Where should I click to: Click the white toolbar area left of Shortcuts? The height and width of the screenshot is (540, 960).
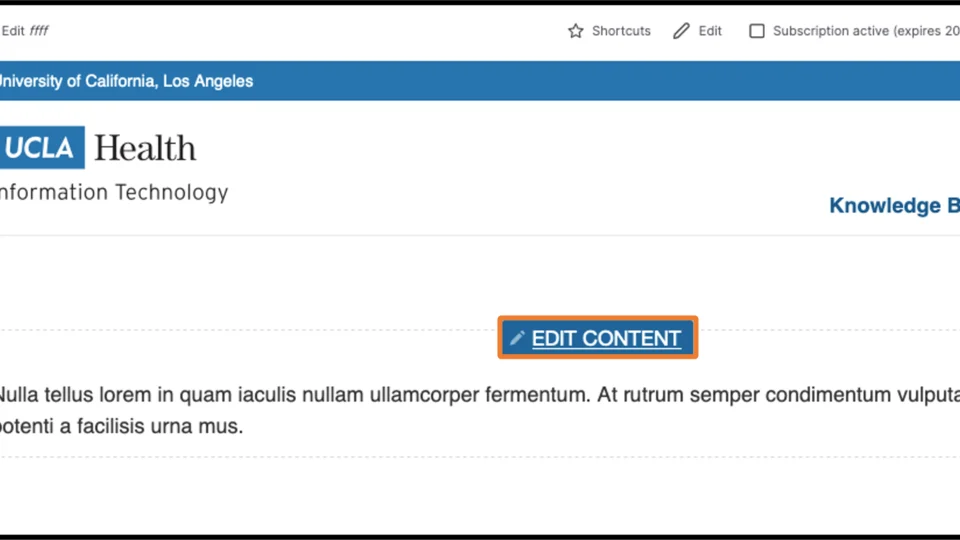tap(300, 31)
